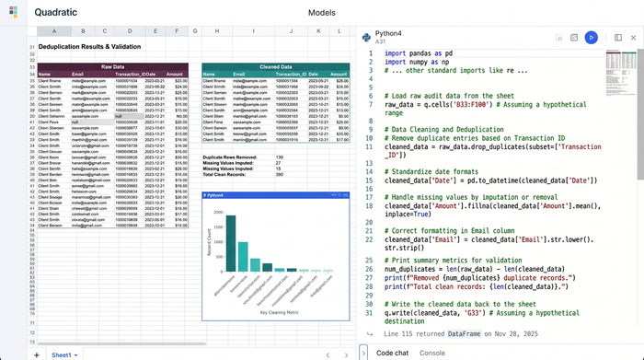Click the DataFrame return type label
This screenshot has height=360, width=644.
tap(464, 333)
